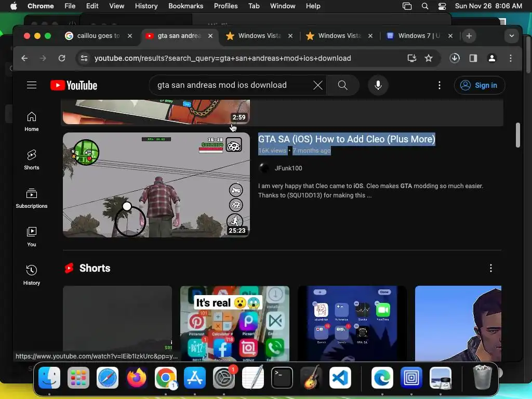Open the Apple menu
The height and width of the screenshot is (399, 532).
click(14, 6)
